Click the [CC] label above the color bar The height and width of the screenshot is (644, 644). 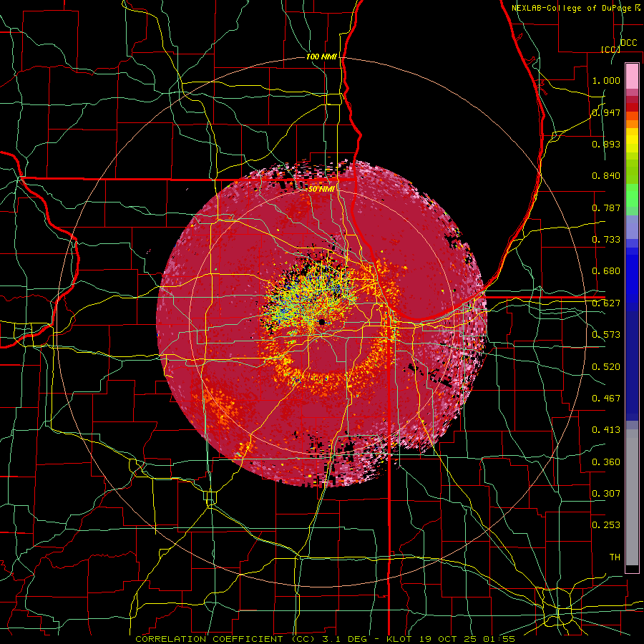(610, 49)
